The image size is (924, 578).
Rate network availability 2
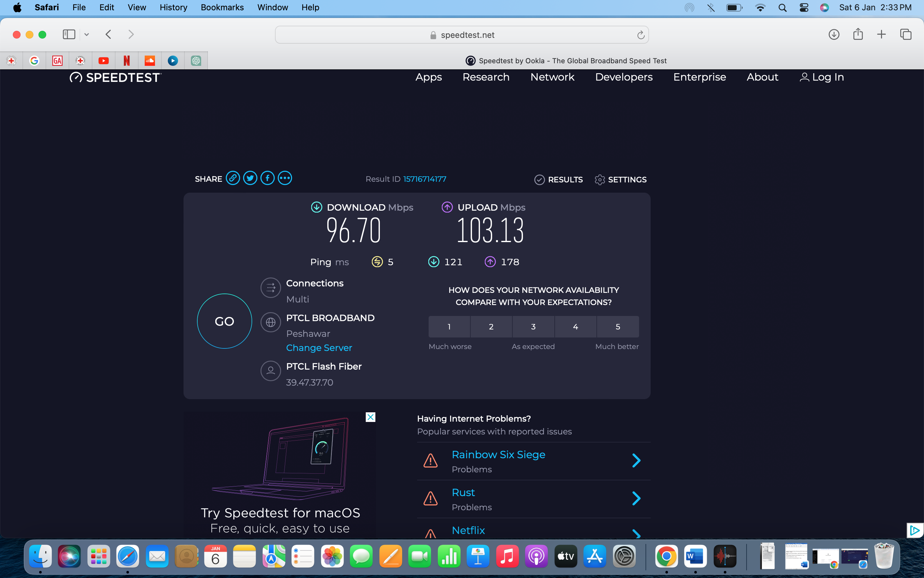tap(491, 327)
